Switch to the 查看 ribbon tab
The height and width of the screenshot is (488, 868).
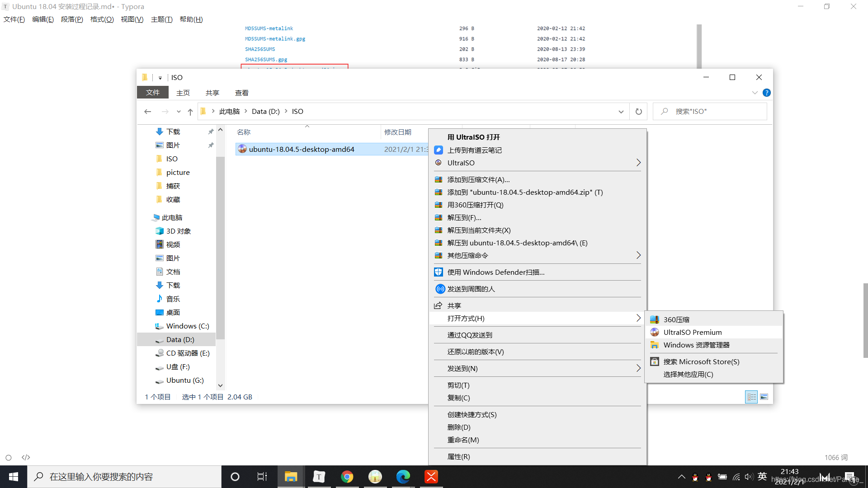242,93
